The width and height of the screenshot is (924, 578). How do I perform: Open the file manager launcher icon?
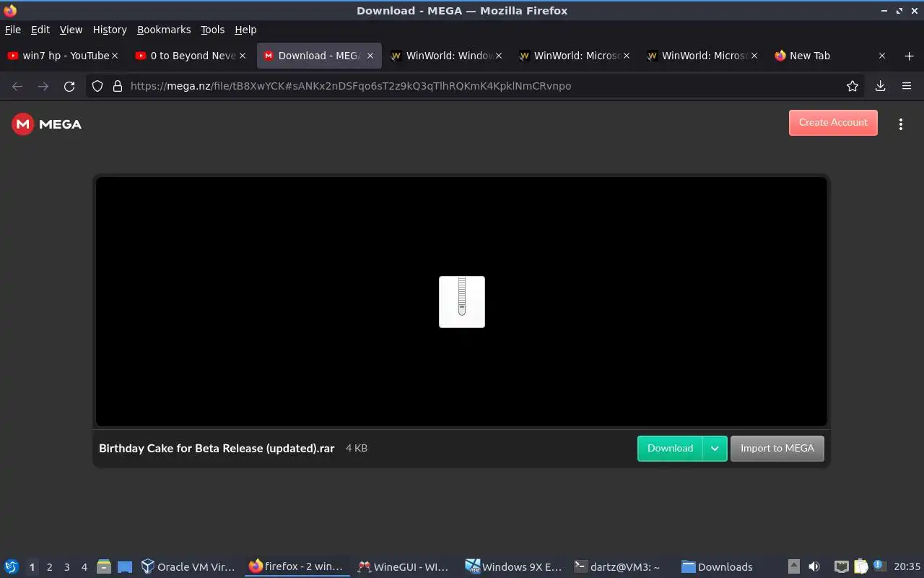pyautogui.click(x=104, y=567)
